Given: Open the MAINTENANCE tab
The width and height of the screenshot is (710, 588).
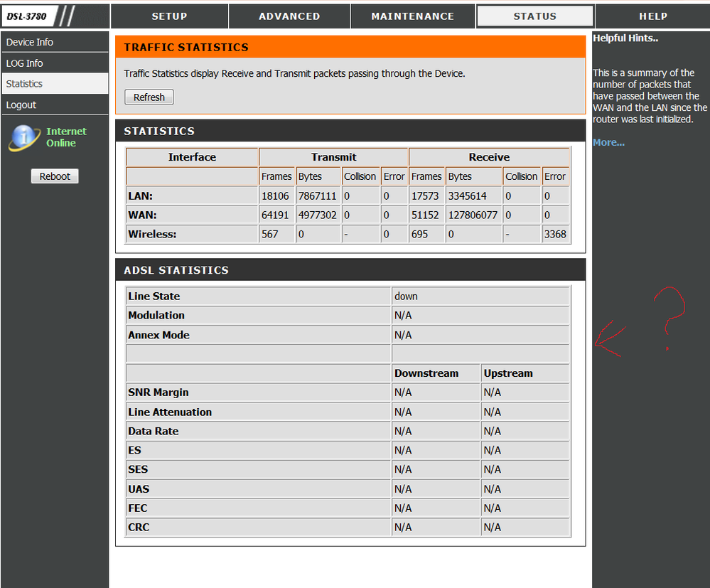Looking at the screenshot, I should pyautogui.click(x=412, y=16).
